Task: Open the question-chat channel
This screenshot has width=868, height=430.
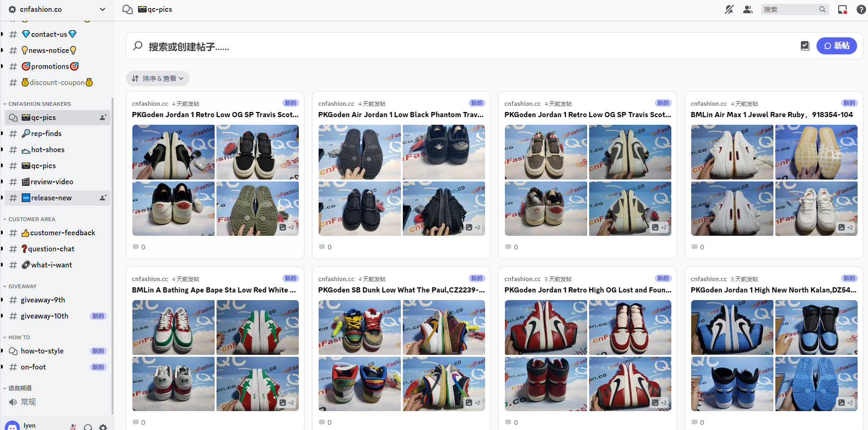Action: (x=58, y=249)
